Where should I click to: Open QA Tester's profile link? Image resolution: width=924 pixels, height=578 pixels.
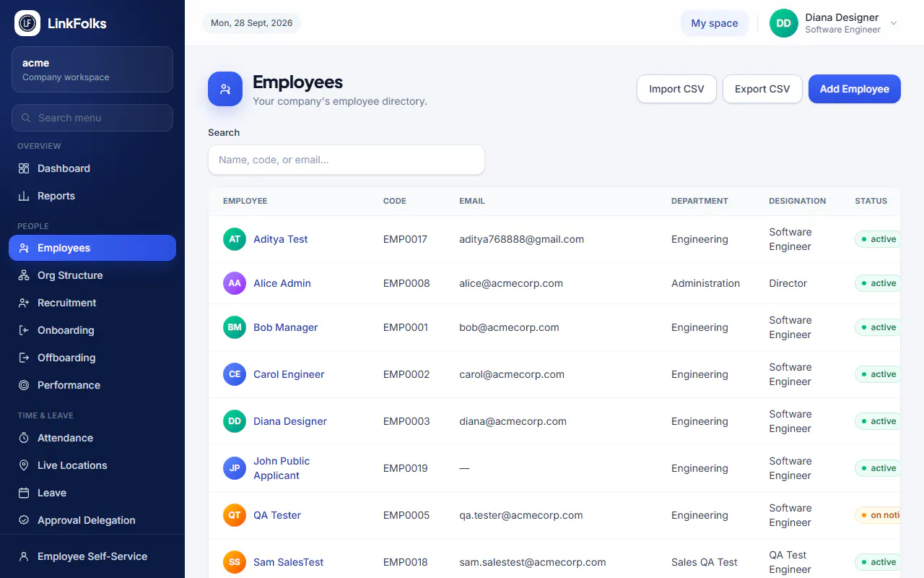(277, 515)
